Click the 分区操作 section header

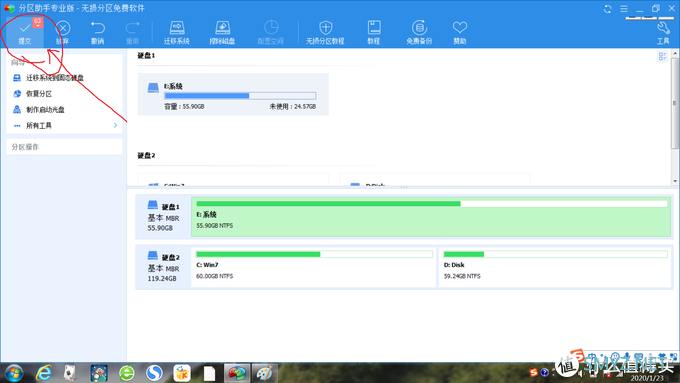pyautogui.click(x=64, y=147)
